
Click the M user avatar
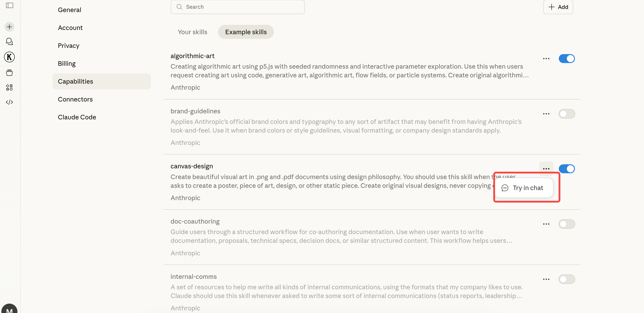pos(9,309)
